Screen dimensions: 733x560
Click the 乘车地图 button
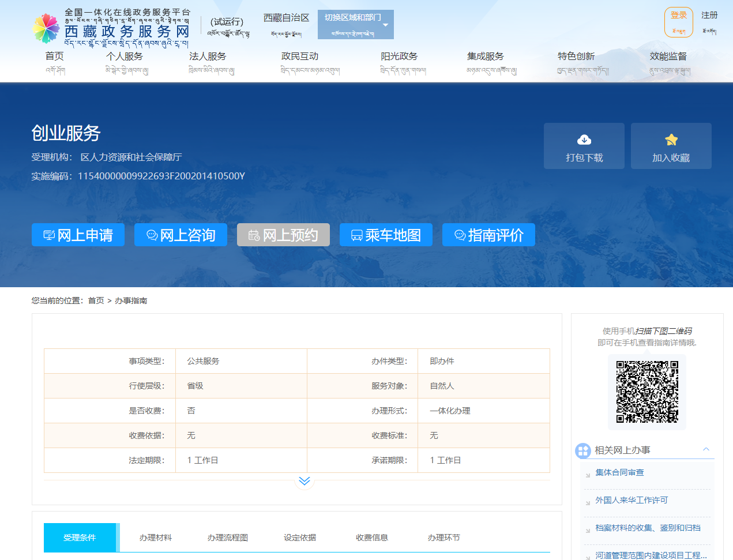386,235
